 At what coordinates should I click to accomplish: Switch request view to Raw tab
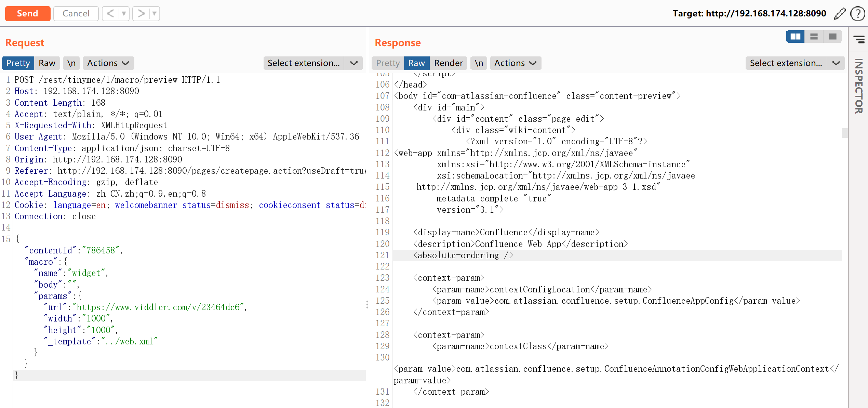[x=47, y=63]
